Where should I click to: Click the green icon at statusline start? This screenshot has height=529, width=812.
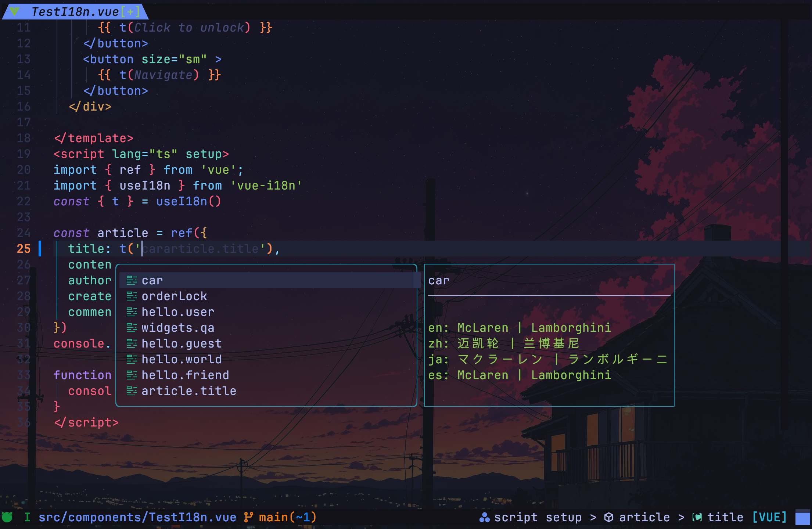point(7,517)
